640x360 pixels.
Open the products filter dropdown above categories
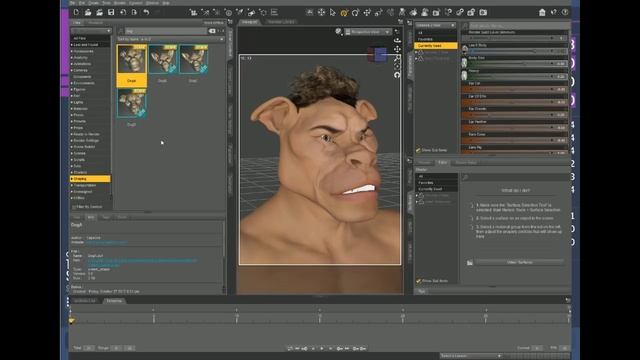coord(91,31)
